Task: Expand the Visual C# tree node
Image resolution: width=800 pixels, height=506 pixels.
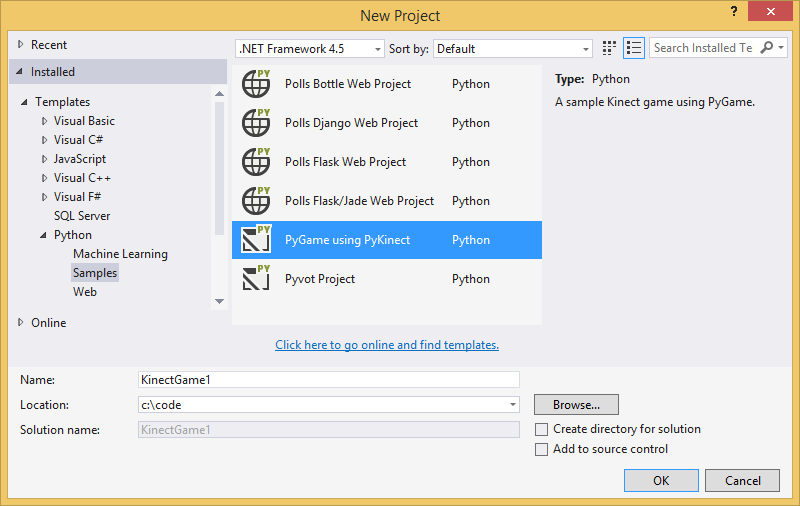Action: point(45,140)
